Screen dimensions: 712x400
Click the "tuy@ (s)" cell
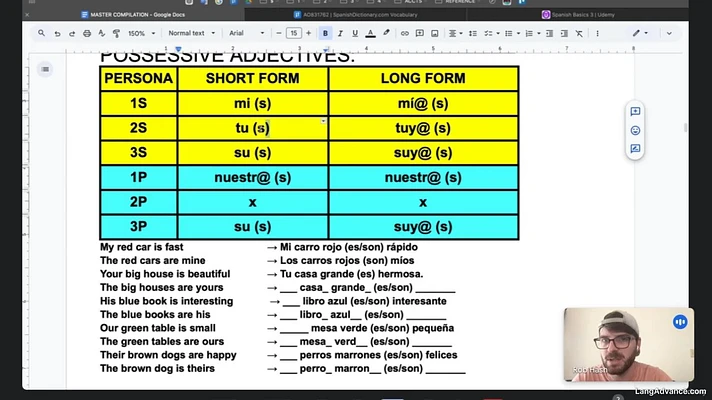point(423,128)
